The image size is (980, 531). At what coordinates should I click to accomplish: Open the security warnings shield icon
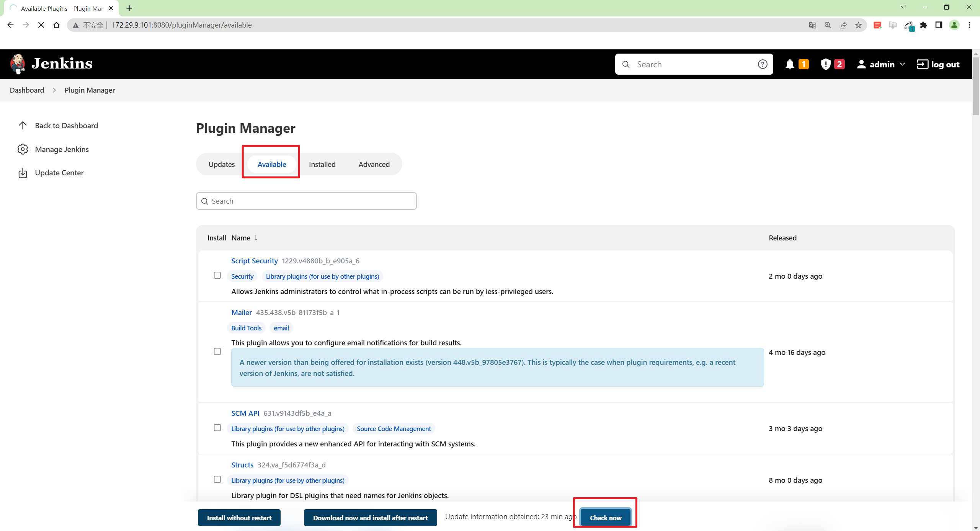(826, 64)
